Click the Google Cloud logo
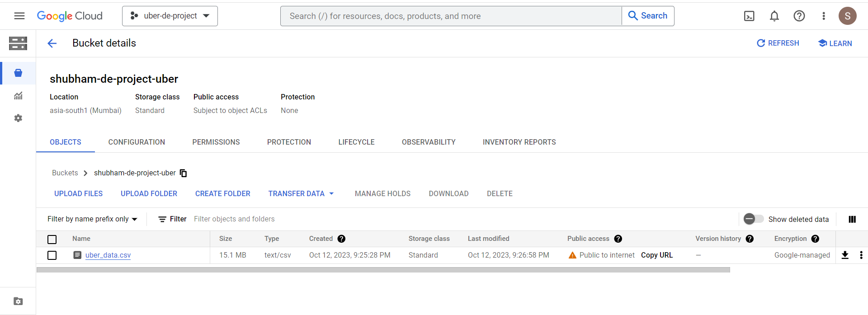The height and width of the screenshot is (315, 868). coord(70,16)
